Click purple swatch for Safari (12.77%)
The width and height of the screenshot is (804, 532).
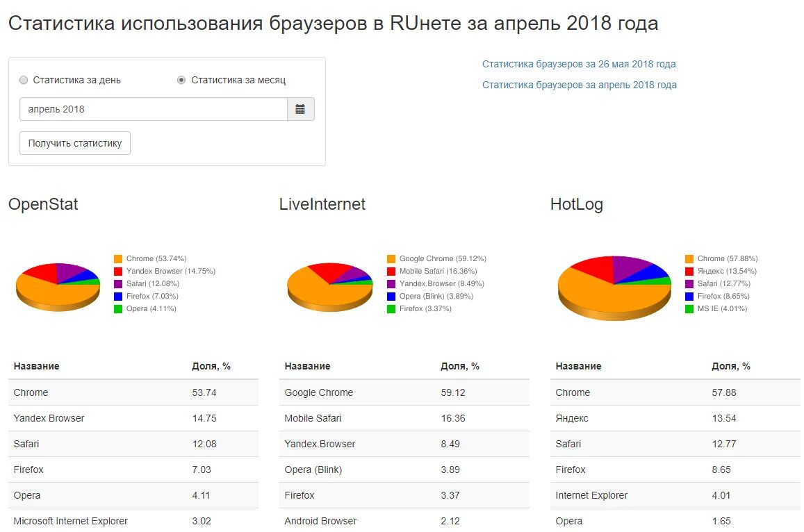point(689,284)
